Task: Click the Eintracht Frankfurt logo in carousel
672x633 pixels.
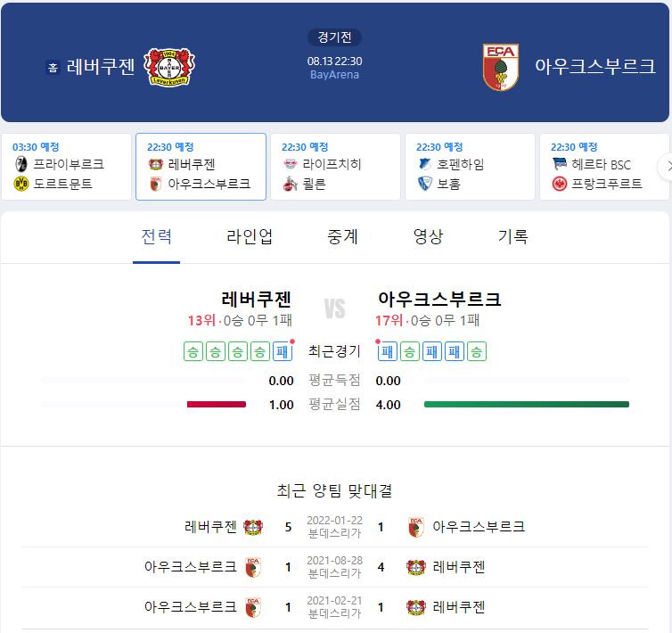Action: (560, 184)
